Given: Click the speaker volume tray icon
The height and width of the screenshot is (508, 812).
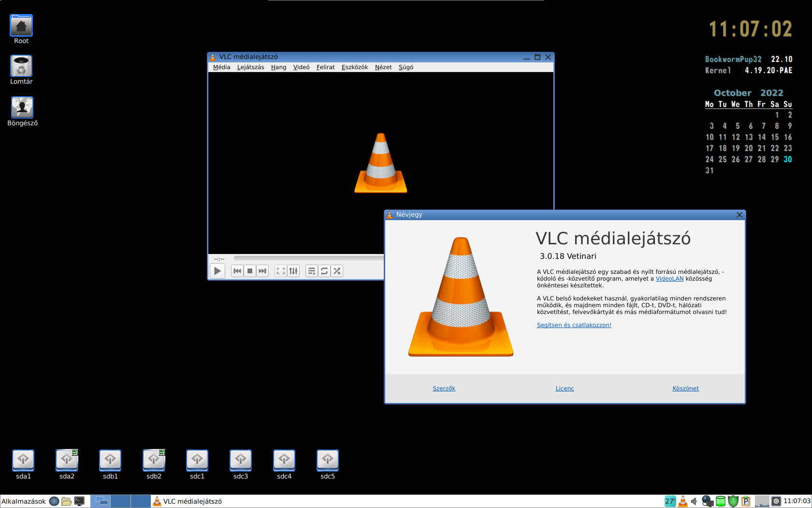Looking at the screenshot, I should (694, 501).
